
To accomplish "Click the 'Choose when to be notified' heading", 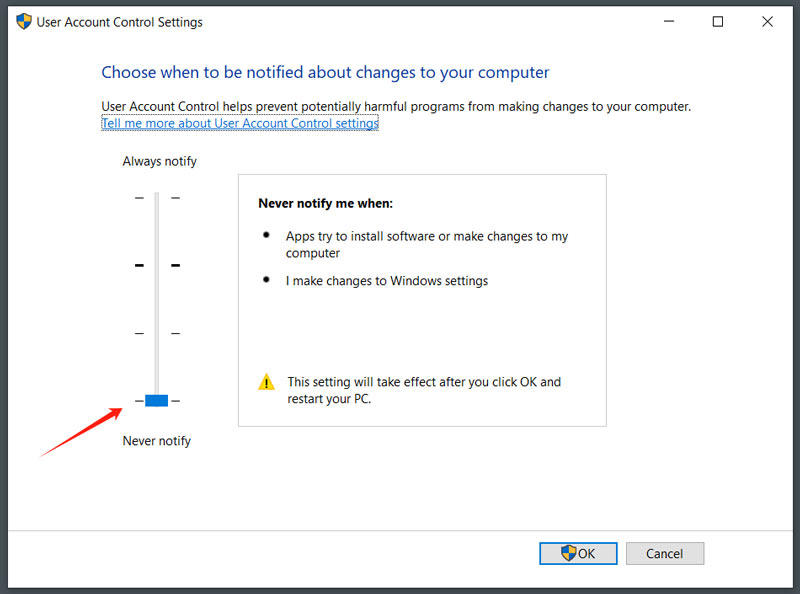I will pos(325,72).
